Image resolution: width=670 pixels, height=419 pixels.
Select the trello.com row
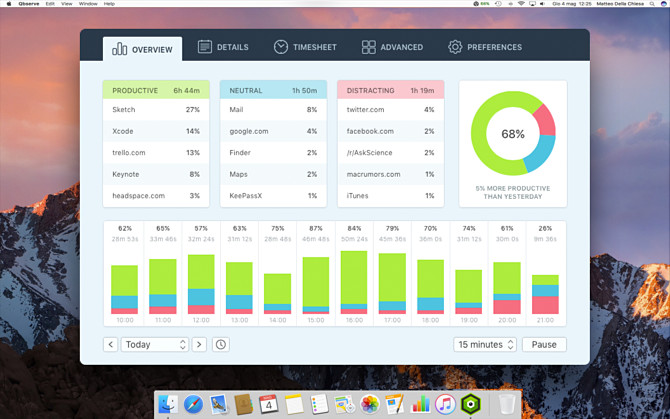pyautogui.click(x=156, y=152)
